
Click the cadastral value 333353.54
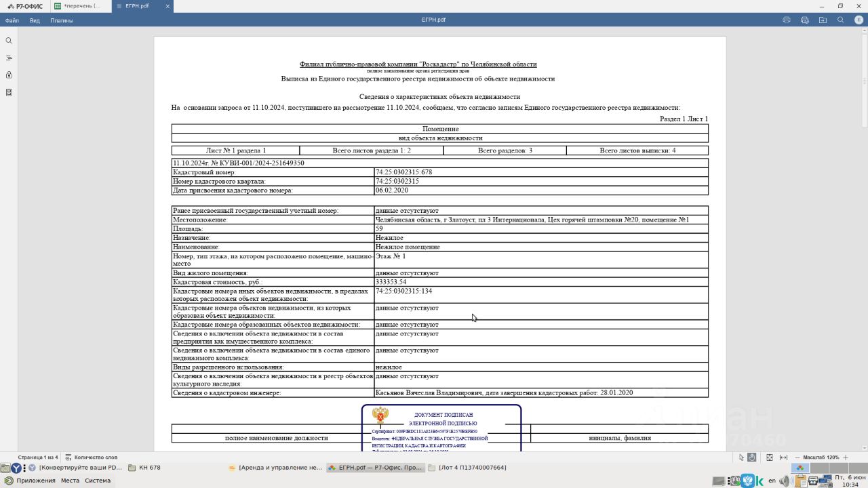(391, 282)
